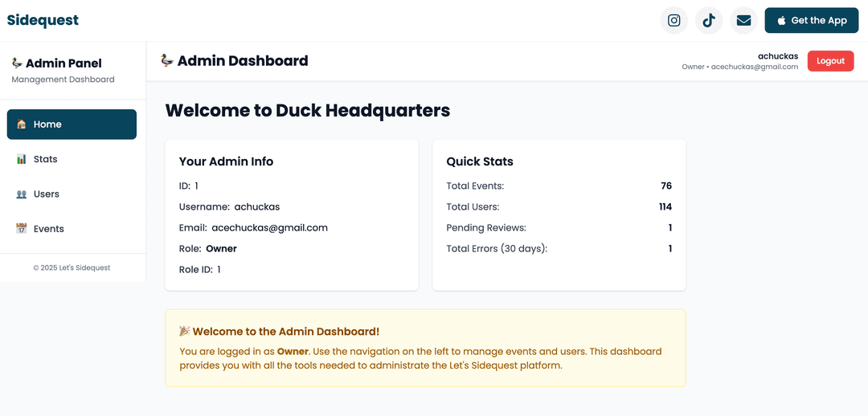Log out with the red Logout button
The width and height of the screenshot is (868, 416).
[x=830, y=61]
